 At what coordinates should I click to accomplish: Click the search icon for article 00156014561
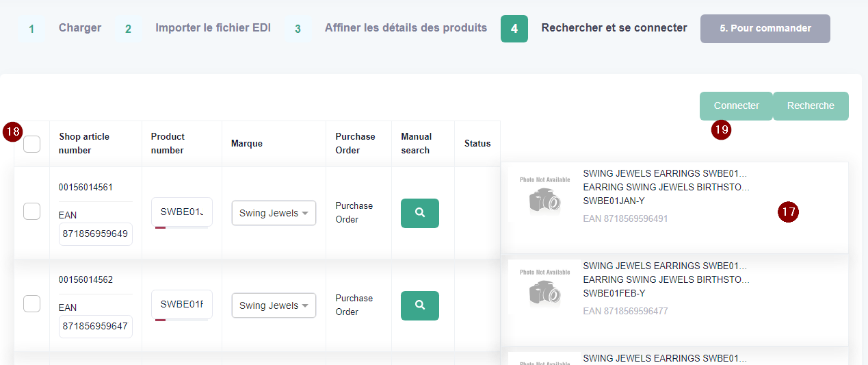(x=420, y=213)
